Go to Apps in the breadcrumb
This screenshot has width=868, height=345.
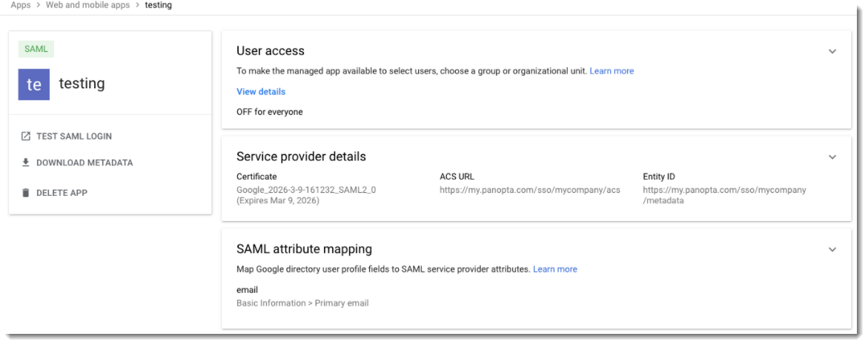tap(21, 5)
